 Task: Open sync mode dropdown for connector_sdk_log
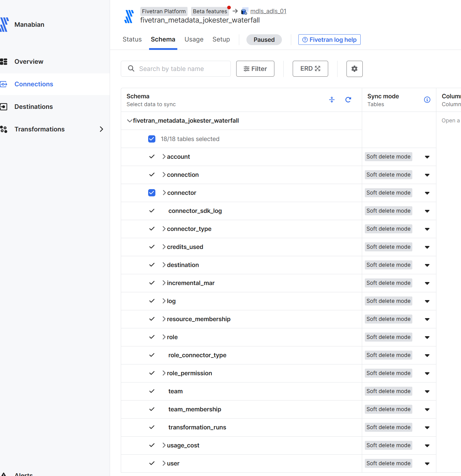[x=427, y=211]
